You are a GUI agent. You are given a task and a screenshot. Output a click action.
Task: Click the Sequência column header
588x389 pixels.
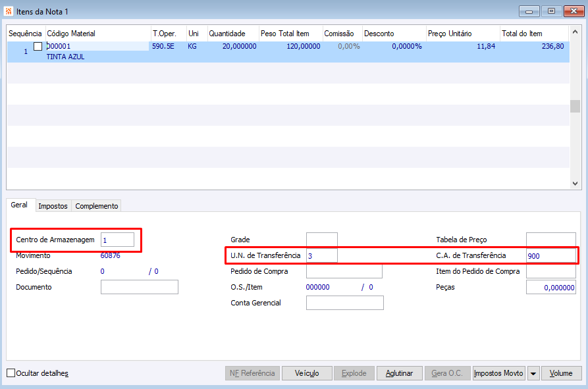click(x=26, y=34)
